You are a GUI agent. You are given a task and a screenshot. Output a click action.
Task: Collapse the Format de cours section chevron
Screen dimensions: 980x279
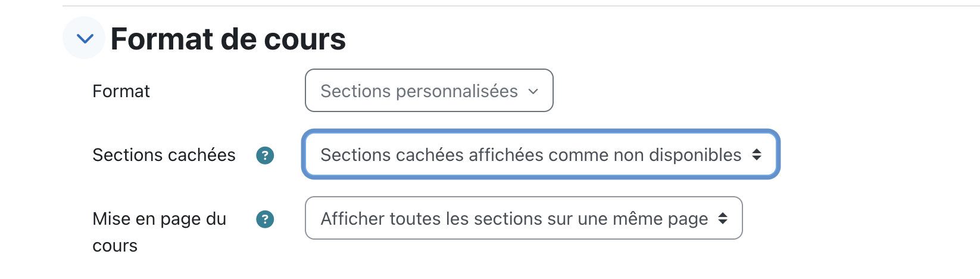85,39
